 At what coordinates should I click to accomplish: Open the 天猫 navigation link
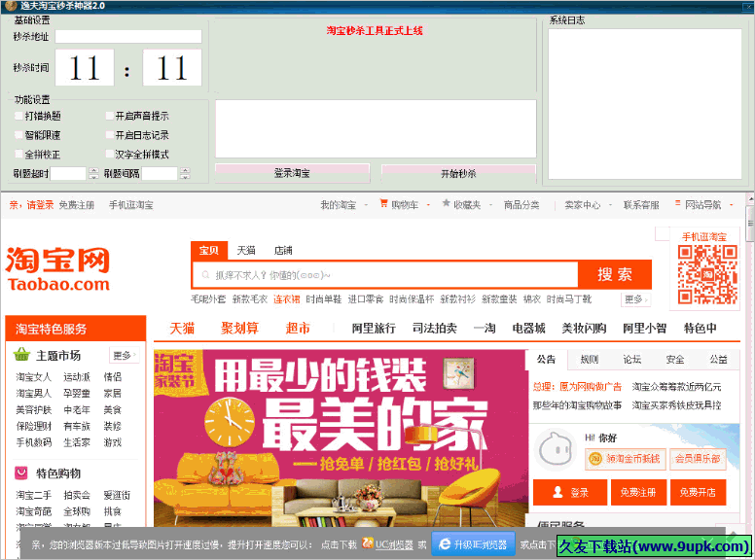point(182,328)
